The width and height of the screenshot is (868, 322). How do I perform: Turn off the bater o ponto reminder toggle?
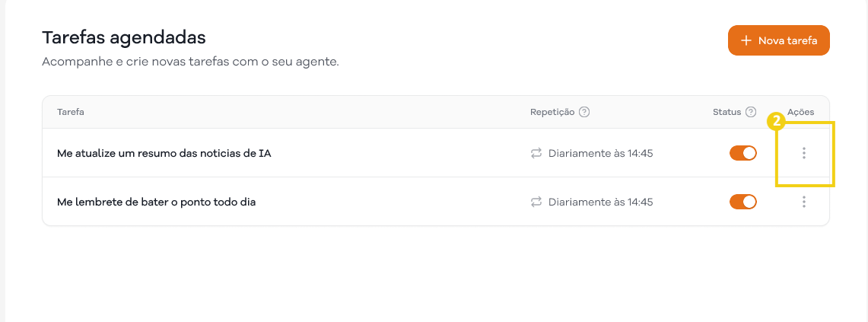(743, 202)
